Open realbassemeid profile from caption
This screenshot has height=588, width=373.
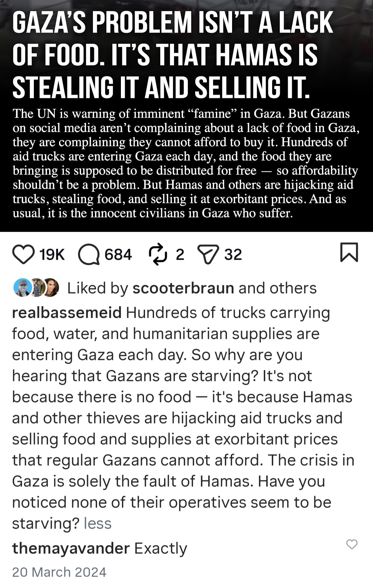pos(67,313)
